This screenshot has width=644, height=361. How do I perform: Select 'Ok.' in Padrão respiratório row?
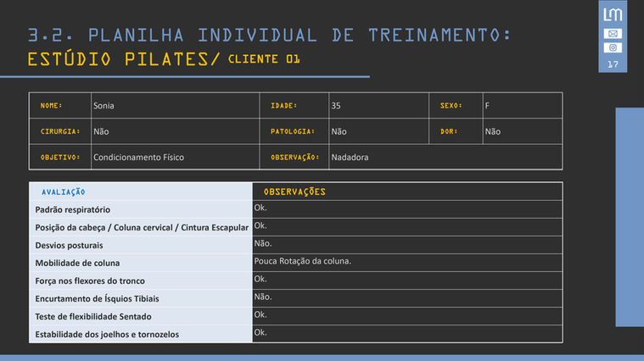(x=260, y=208)
